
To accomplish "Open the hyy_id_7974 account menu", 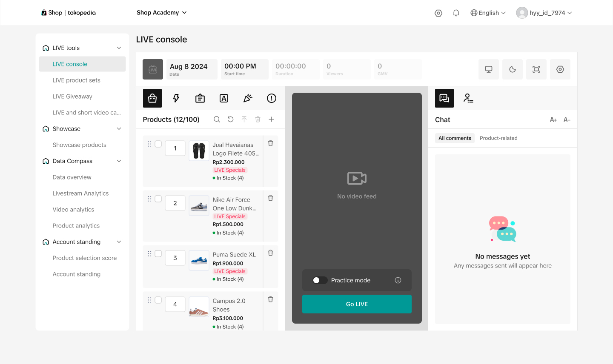I will point(544,13).
